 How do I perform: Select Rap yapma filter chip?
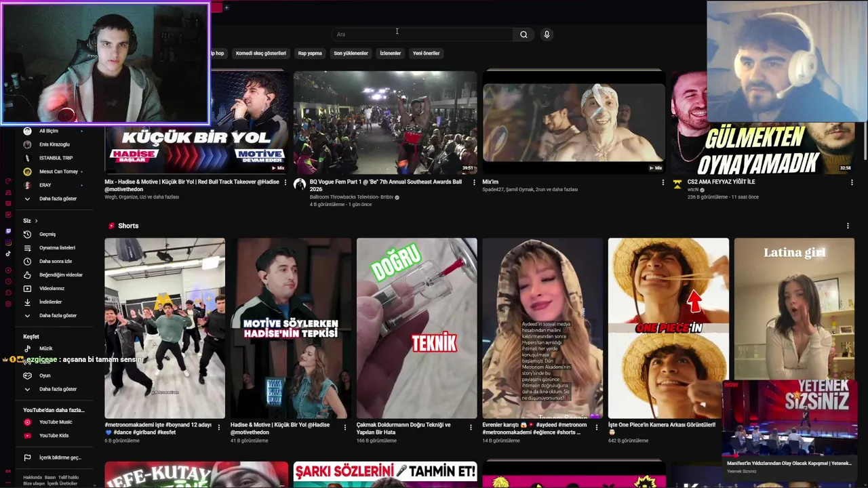tap(310, 53)
